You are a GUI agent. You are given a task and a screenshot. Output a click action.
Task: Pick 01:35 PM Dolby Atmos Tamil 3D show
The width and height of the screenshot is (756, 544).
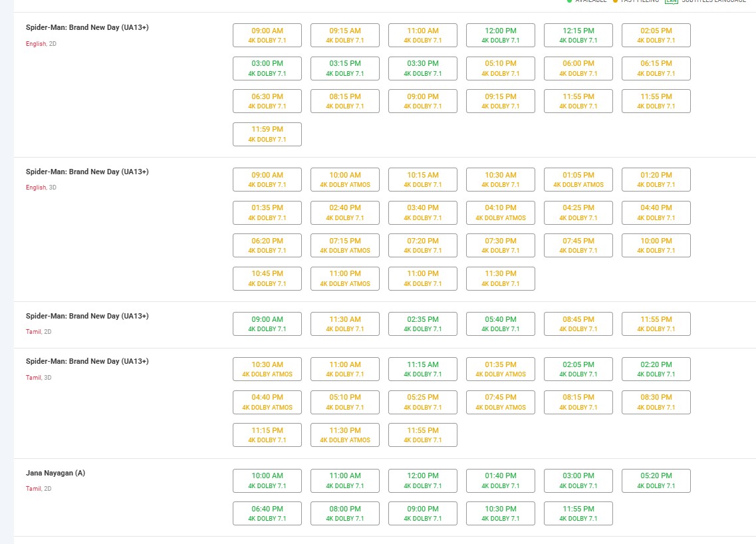point(501,369)
